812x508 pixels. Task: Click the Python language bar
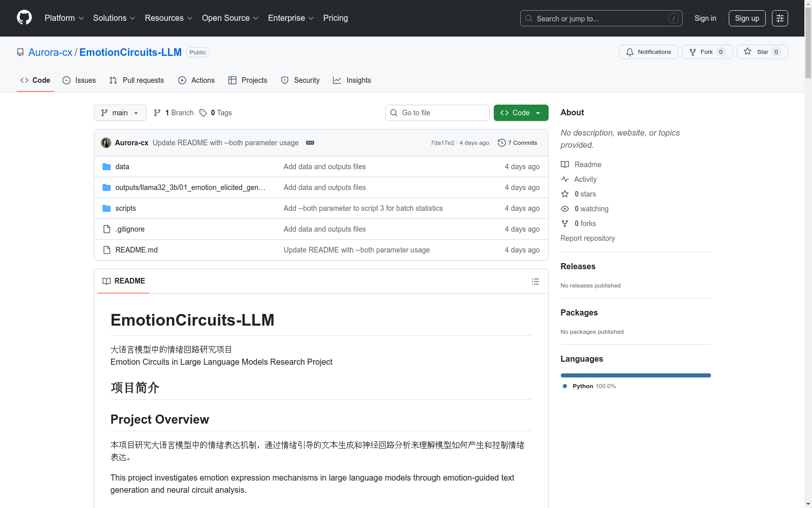[x=636, y=375]
